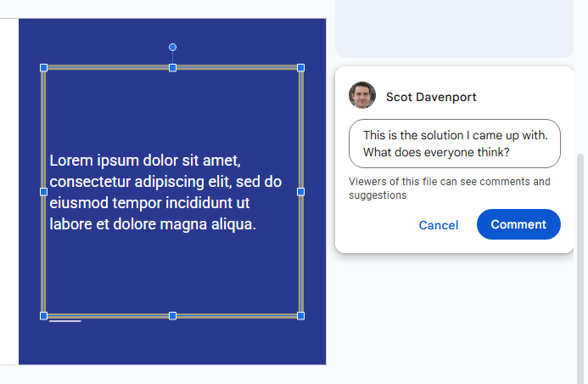588x384 pixels.
Task: Click the bottom-right resize handle
Action: 300,316
